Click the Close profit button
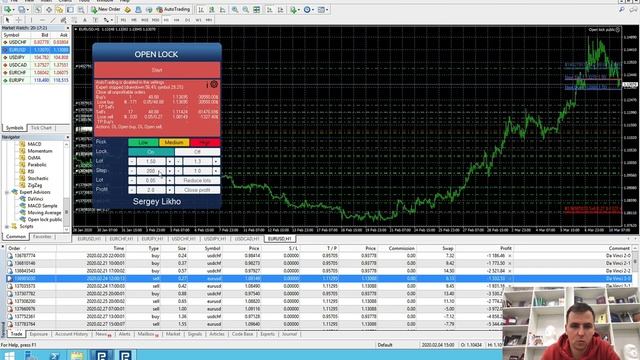 197,190
